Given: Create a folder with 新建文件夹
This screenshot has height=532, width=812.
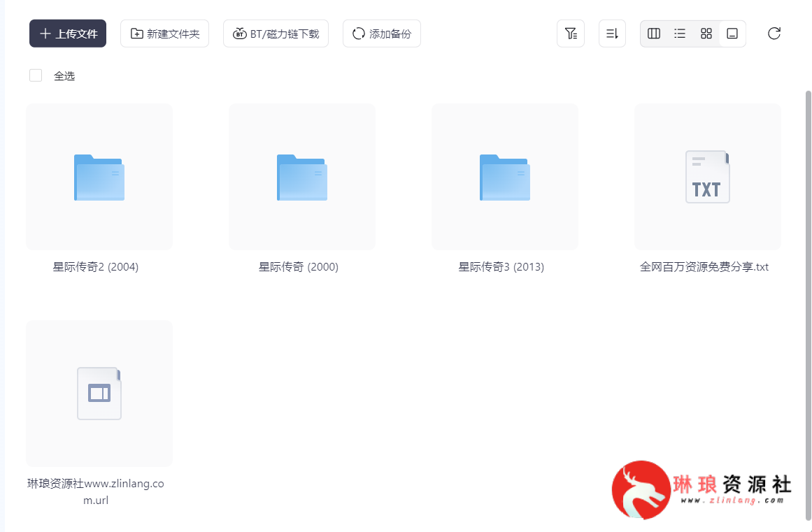Looking at the screenshot, I should (x=164, y=34).
